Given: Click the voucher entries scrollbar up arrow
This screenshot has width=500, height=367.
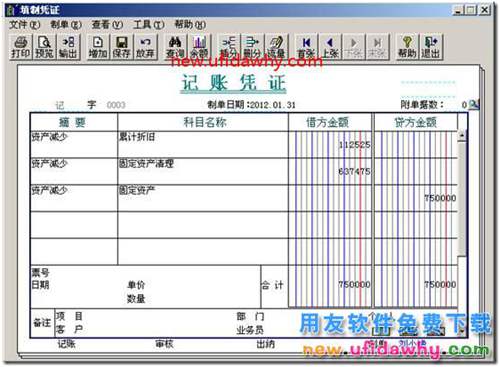Looking at the screenshot, I should pyautogui.click(x=462, y=135).
